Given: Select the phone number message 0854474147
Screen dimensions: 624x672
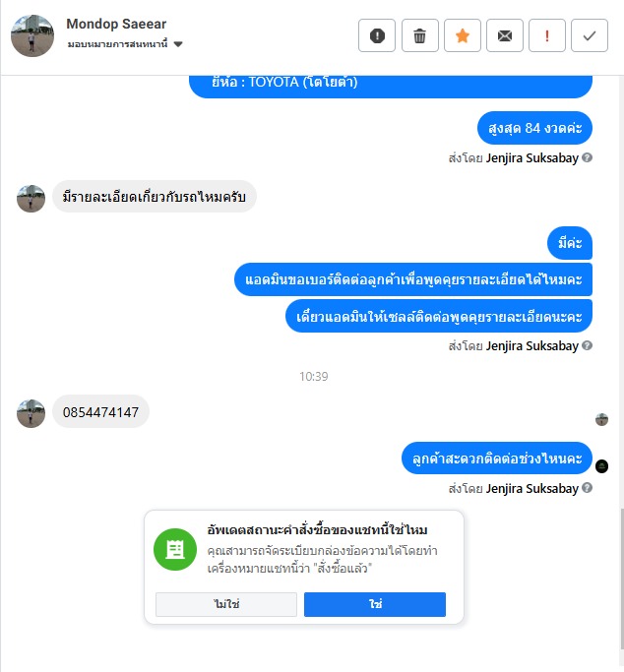Looking at the screenshot, I should pos(100,412).
